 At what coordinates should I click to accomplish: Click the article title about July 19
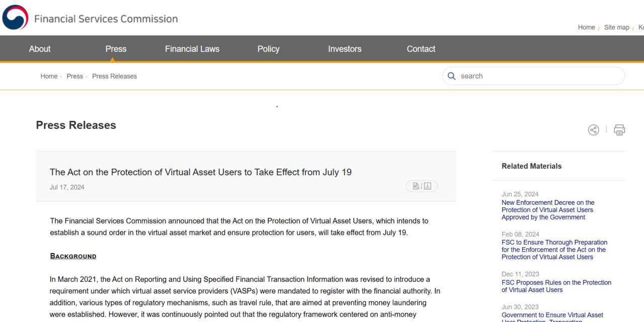tap(201, 172)
